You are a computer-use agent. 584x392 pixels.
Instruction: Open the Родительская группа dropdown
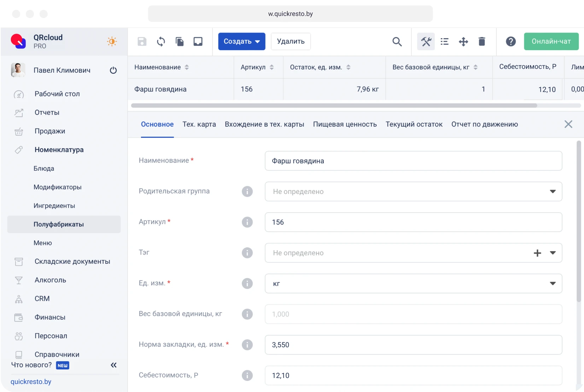coord(553,191)
